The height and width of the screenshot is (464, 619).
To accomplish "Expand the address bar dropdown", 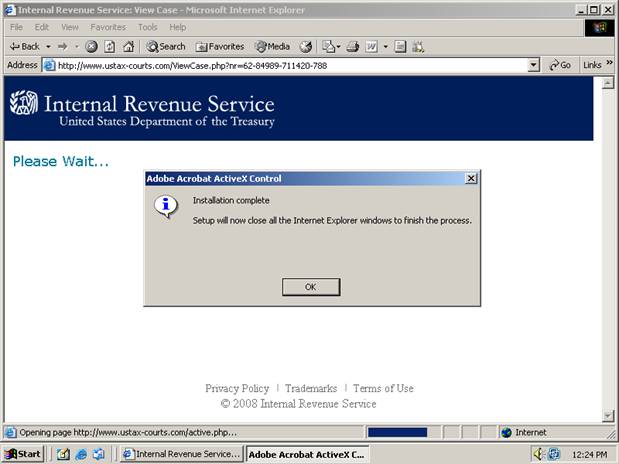I will pos(533,65).
